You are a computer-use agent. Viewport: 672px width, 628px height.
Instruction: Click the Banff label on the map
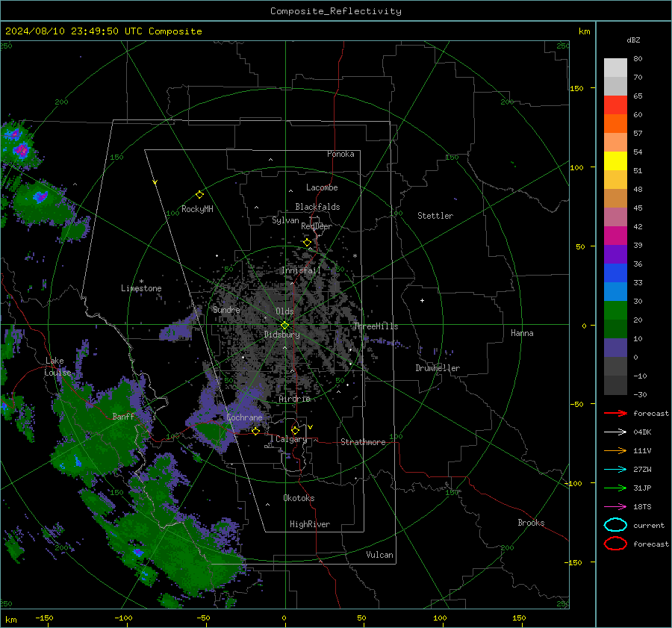tap(123, 416)
